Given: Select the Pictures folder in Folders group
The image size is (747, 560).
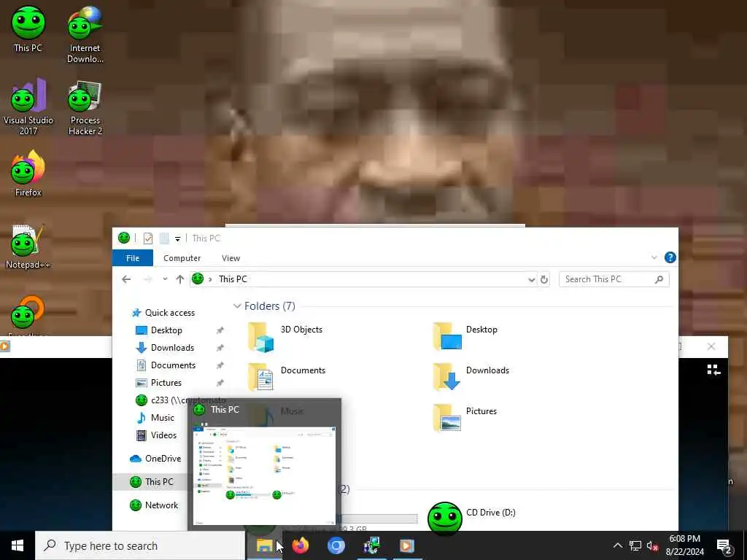Looking at the screenshot, I should point(465,418).
